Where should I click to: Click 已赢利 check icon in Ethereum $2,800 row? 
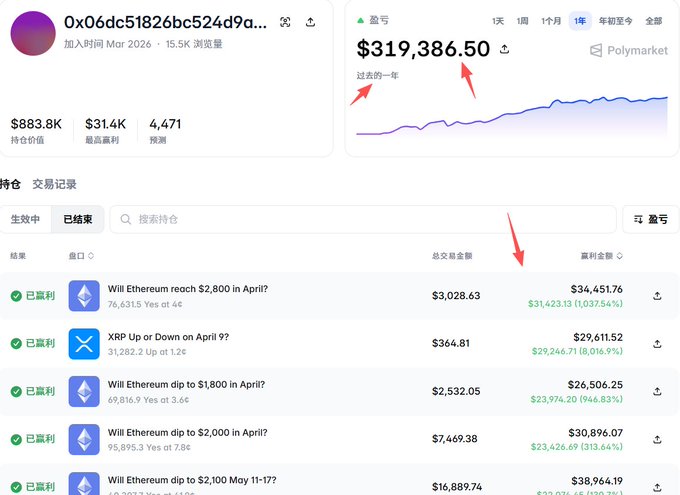pos(16,296)
